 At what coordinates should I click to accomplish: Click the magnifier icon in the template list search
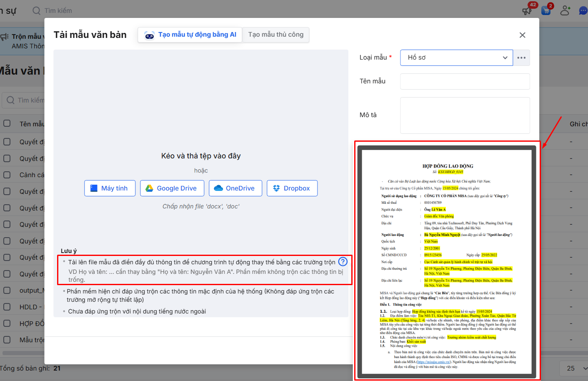[10, 100]
